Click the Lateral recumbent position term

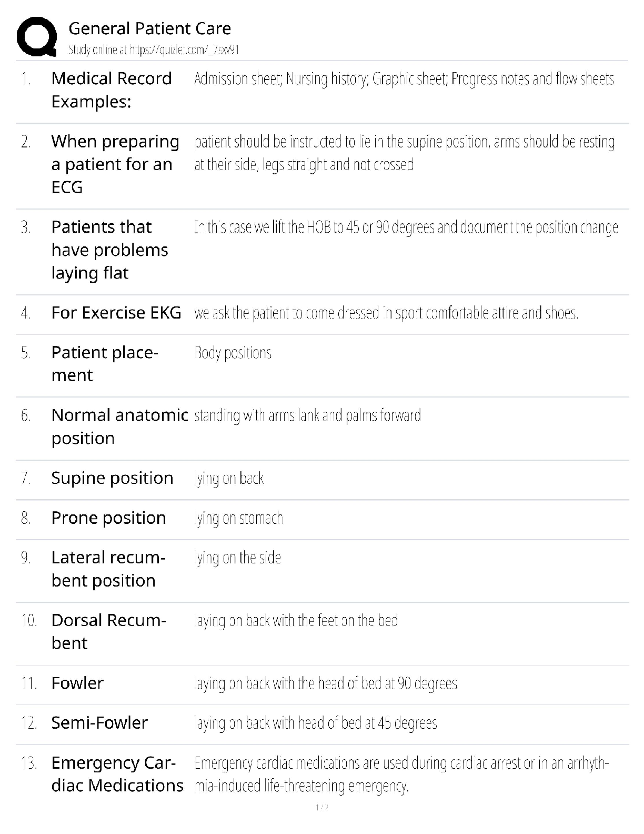coord(108,569)
